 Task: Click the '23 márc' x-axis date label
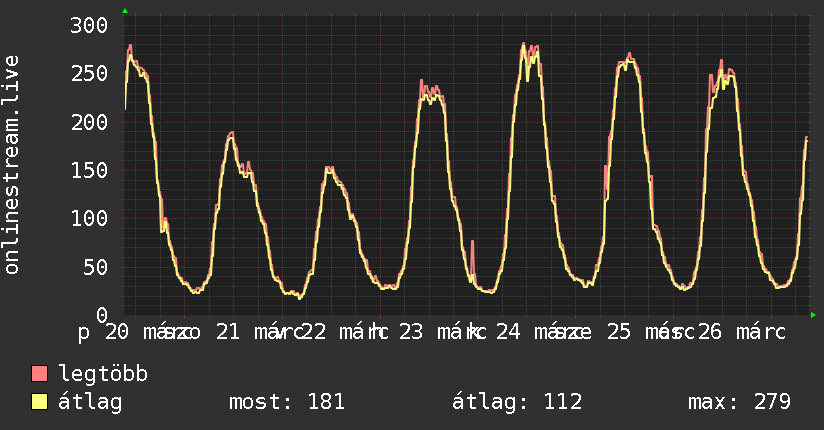point(442,332)
